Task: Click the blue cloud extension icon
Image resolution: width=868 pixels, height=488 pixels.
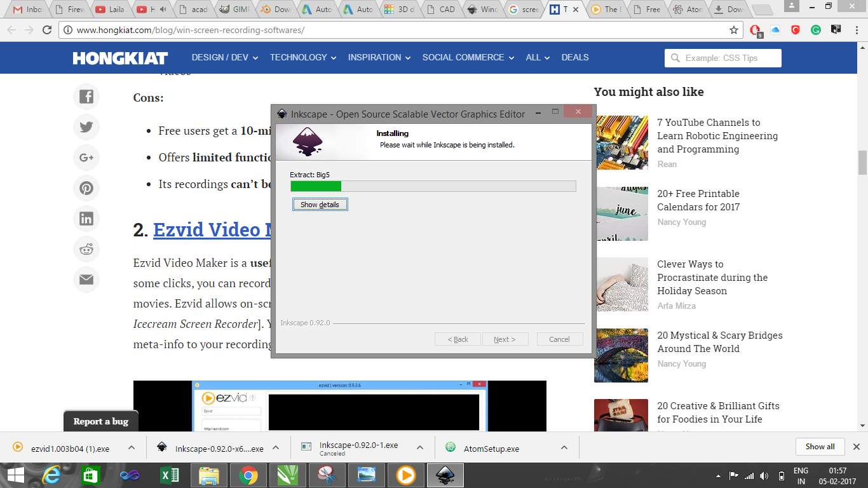Action: click(x=775, y=30)
